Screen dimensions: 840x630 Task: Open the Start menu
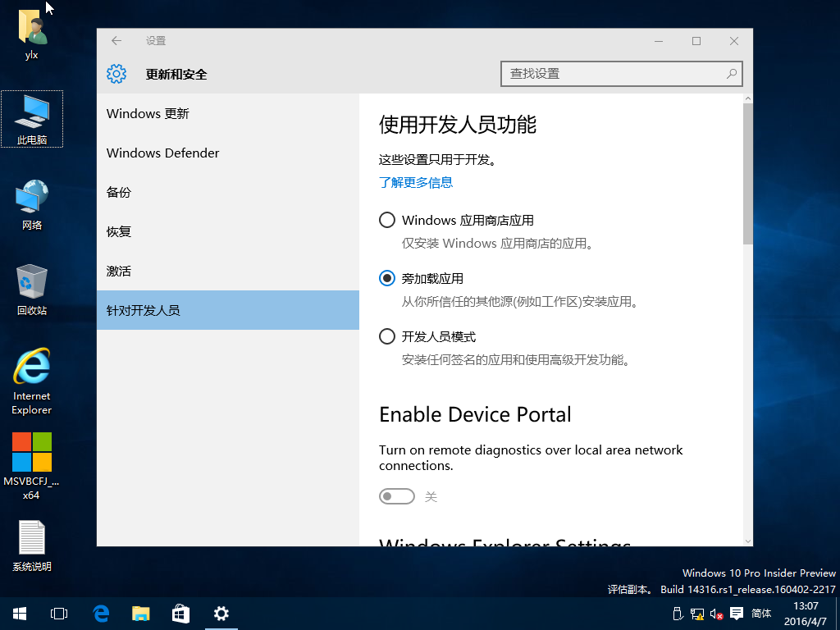(20, 613)
